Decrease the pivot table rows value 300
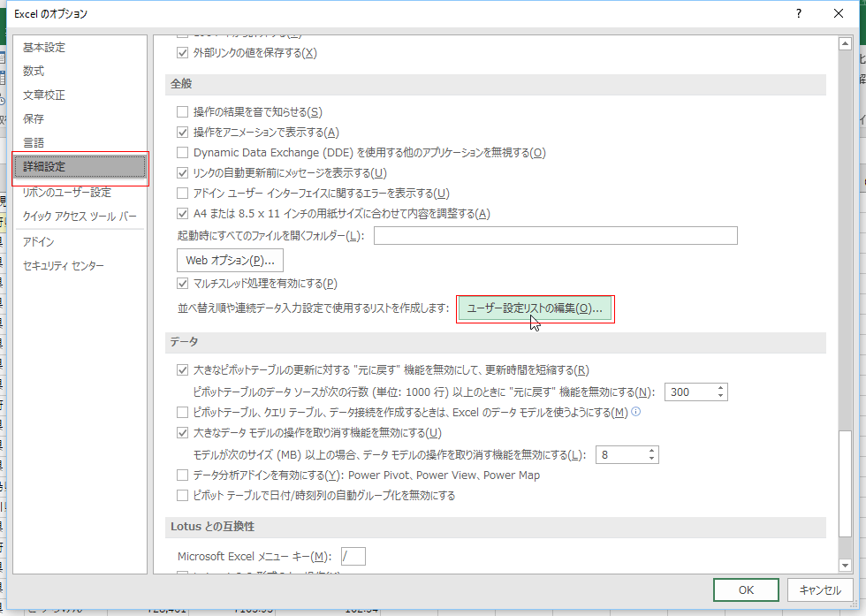866x616 pixels. point(720,396)
